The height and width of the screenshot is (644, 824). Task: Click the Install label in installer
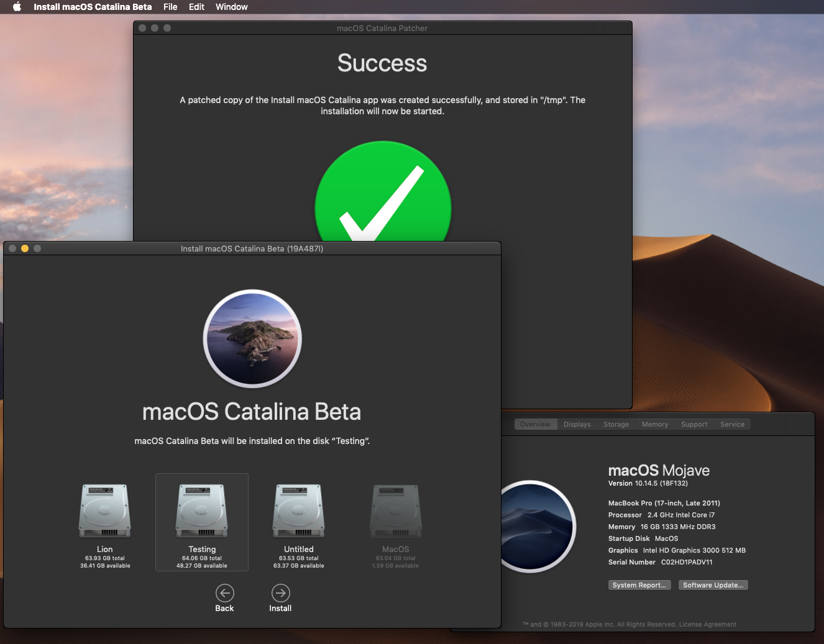click(x=280, y=609)
